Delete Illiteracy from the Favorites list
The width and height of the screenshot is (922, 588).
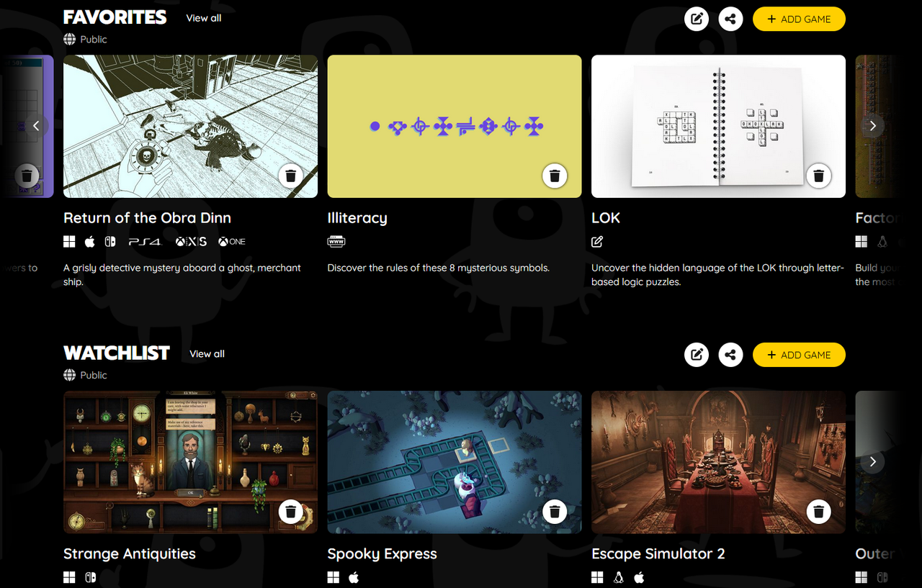[555, 176]
